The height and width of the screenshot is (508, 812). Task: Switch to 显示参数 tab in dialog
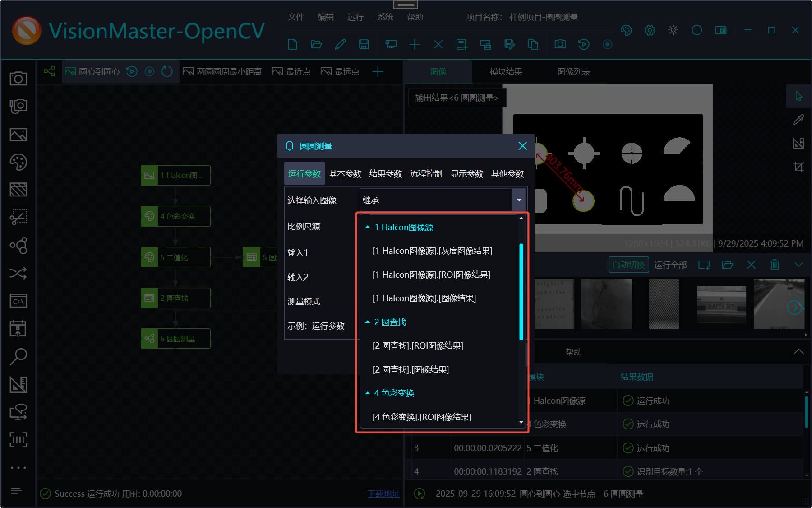point(467,174)
